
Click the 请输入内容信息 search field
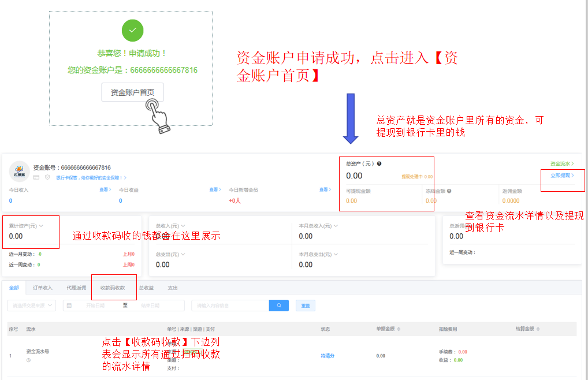click(x=230, y=306)
